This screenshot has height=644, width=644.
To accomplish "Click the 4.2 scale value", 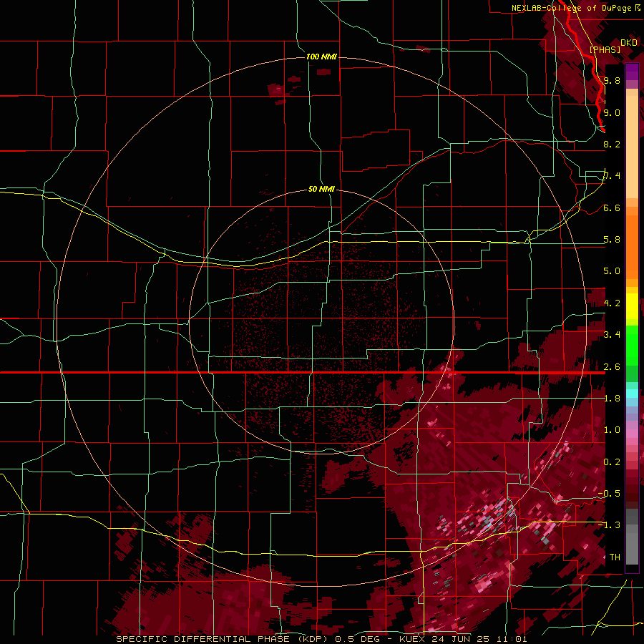I will pos(612,303).
